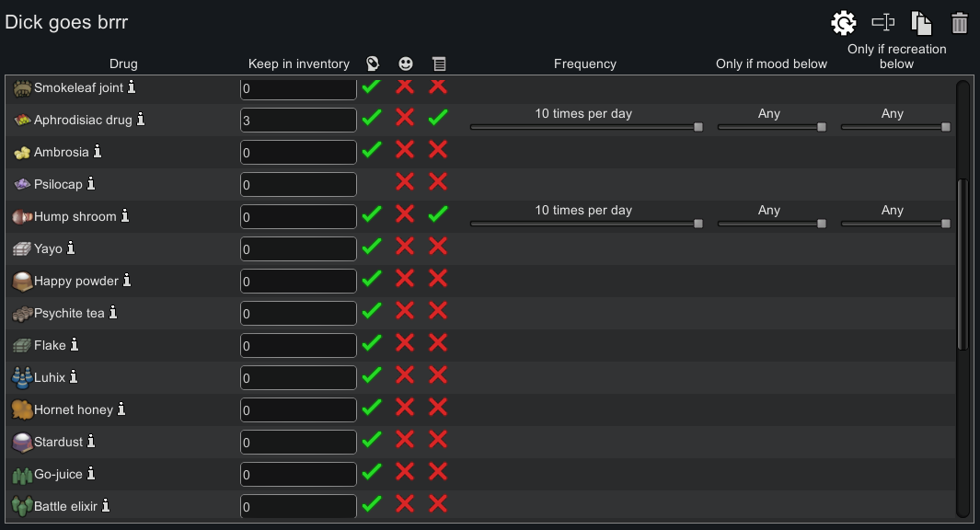Screen dimensions: 980x530
Task: Toggle joy use for Psilocap
Action: pos(405,182)
